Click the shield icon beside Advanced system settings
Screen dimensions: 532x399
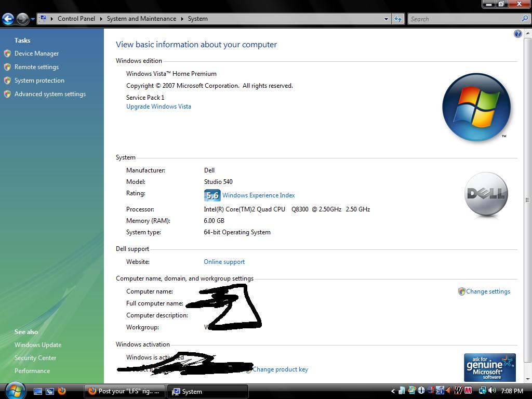(x=7, y=94)
